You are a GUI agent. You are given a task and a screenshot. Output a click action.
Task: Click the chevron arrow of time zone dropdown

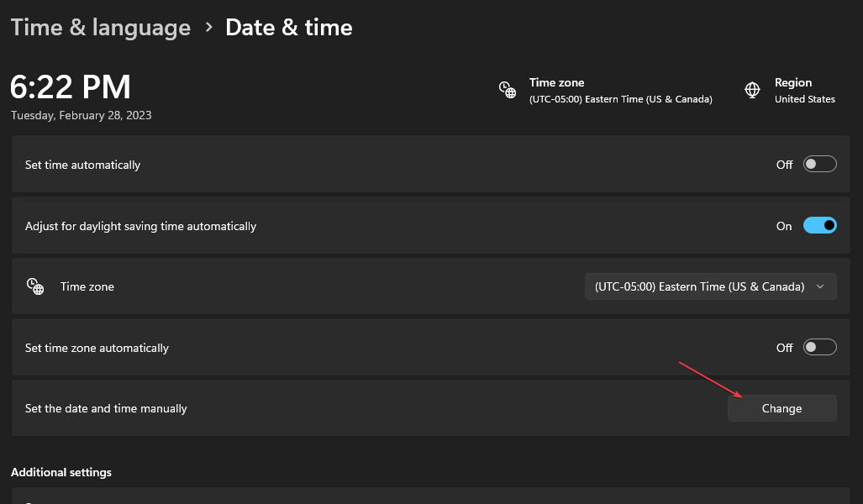point(820,286)
